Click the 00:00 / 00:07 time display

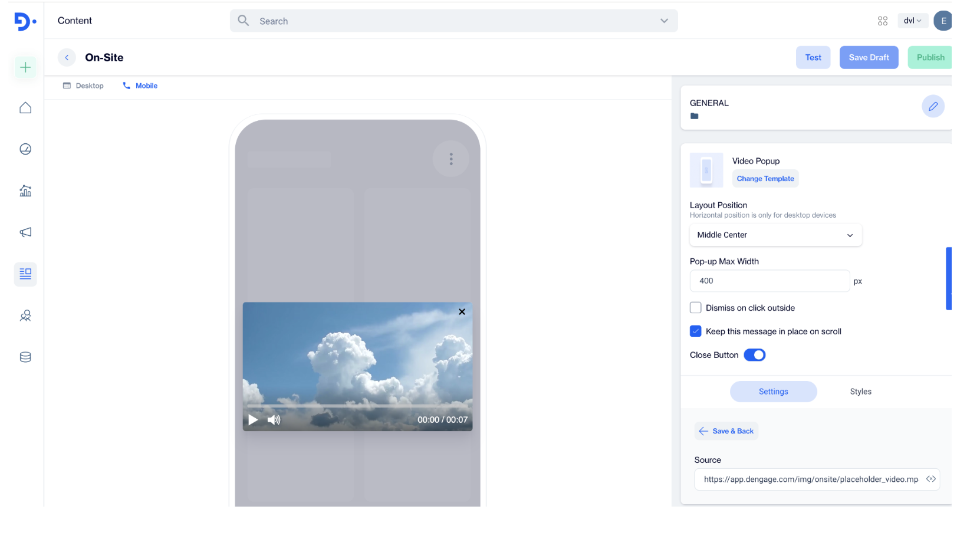(x=442, y=420)
